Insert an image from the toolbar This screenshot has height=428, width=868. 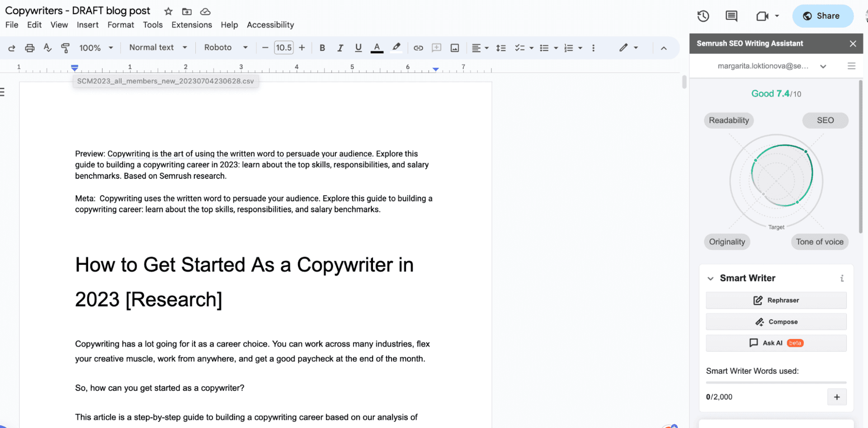(455, 48)
